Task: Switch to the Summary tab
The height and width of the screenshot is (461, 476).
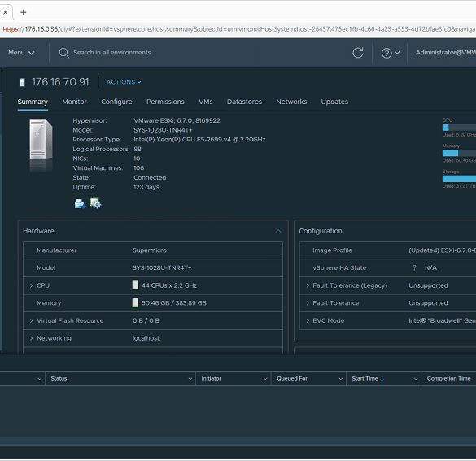Action: [33, 102]
